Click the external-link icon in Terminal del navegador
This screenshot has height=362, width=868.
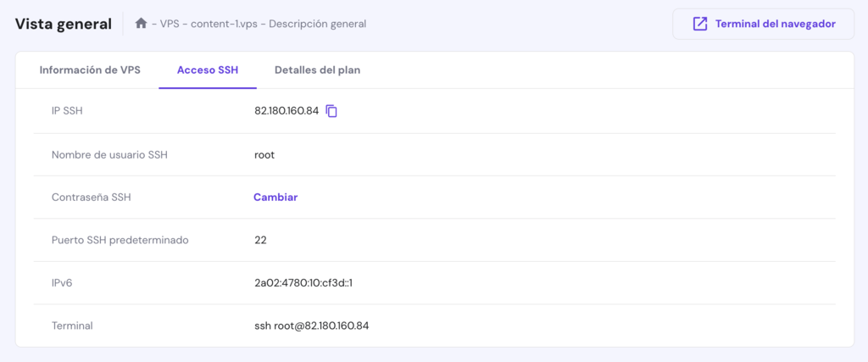(x=700, y=24)
